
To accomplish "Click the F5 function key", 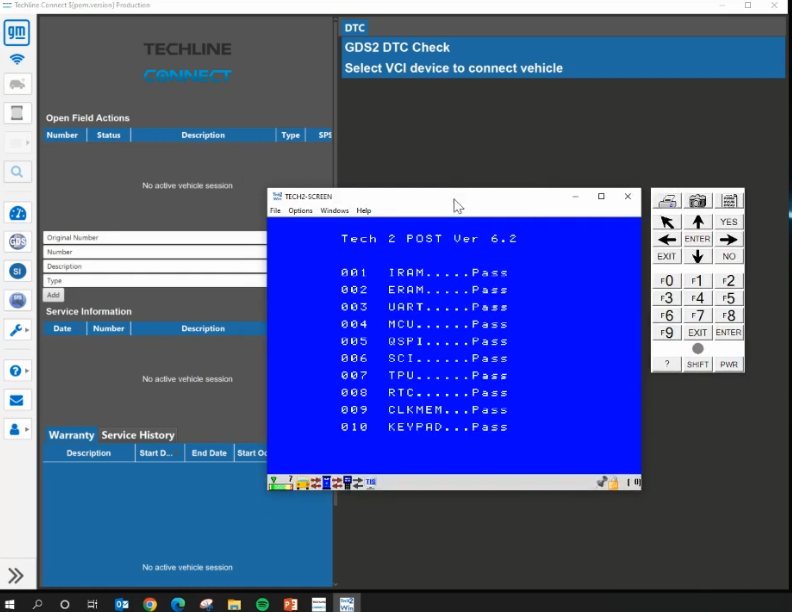I will pos(728,298).
